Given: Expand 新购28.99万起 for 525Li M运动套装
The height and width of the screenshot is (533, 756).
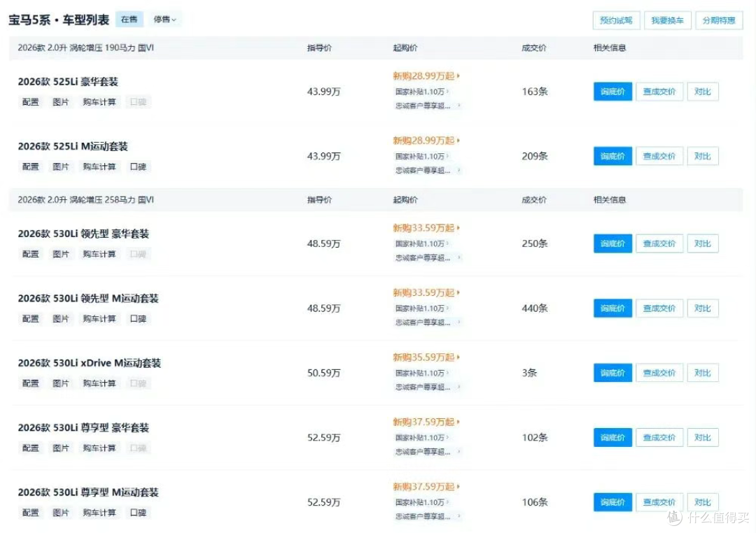Looking at the screenshot, I should point(426,140).
